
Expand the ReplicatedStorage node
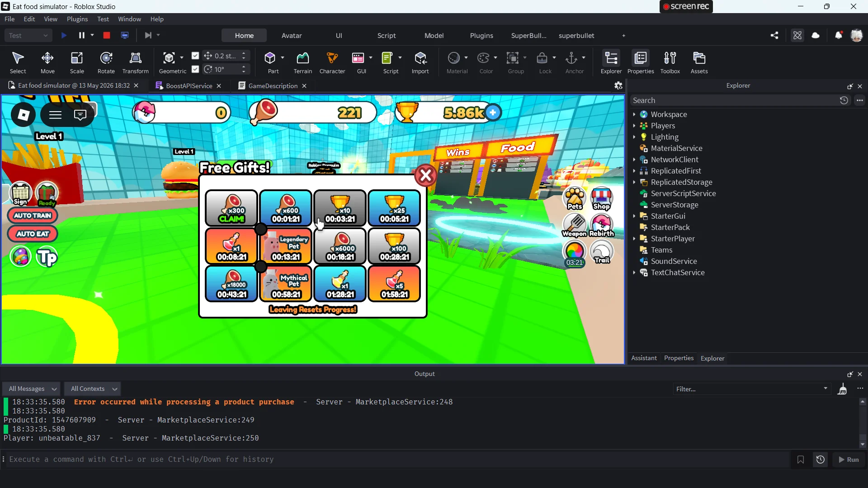pyautogui.click(x=634, y=182)
